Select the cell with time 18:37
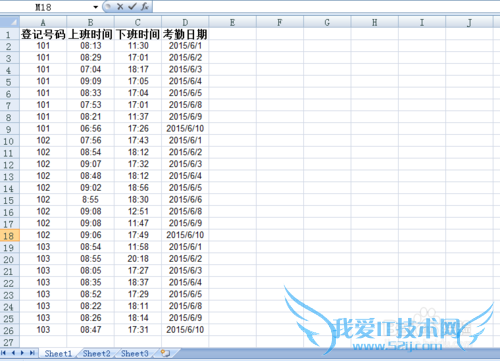This screenshot has height=361, width=500. 138,282
